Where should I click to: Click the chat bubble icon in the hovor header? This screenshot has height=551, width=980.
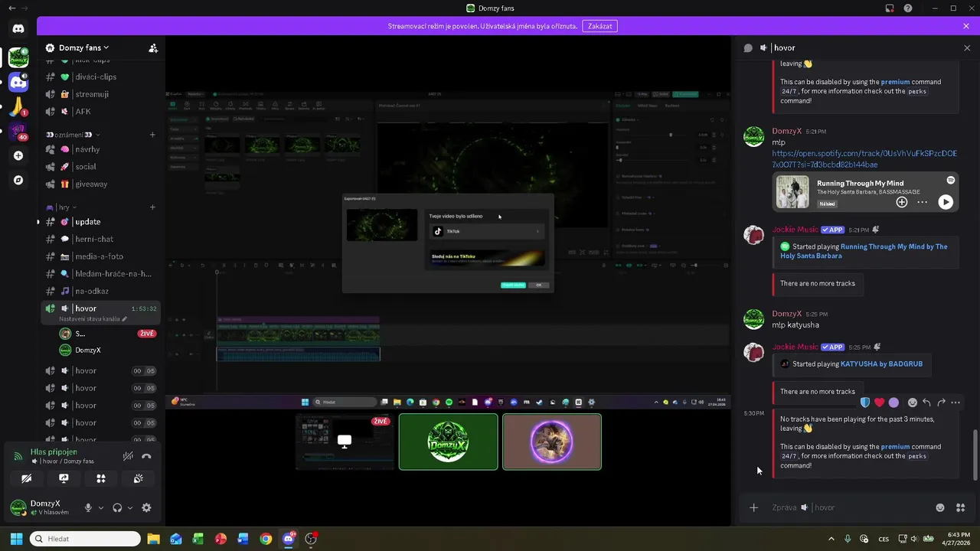(748, 47)
